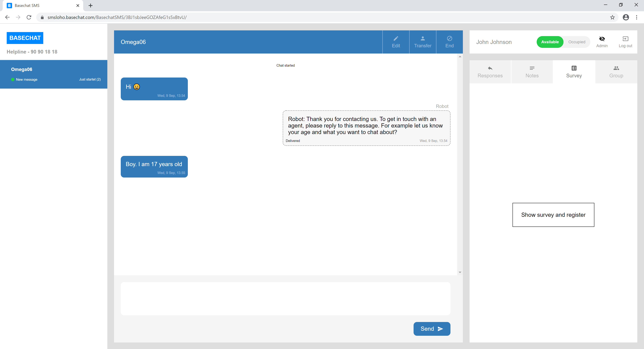Image resolution: width=644 pixels, height=349 pixels.
Task: Bookmark page with star icon
Action: (x=612, y=17)
